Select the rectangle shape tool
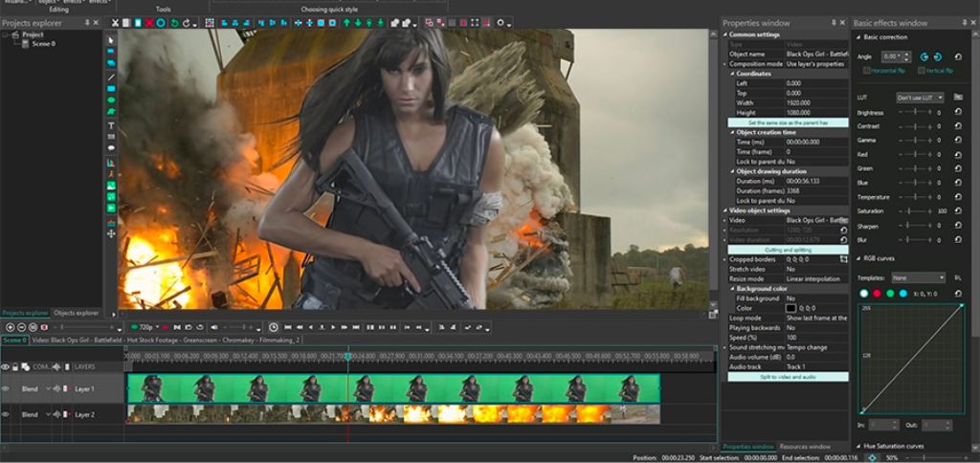 pyautogui.click(x=111, y=88)
